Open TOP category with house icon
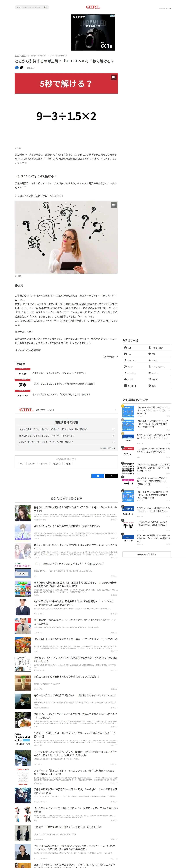 [126, 347]
